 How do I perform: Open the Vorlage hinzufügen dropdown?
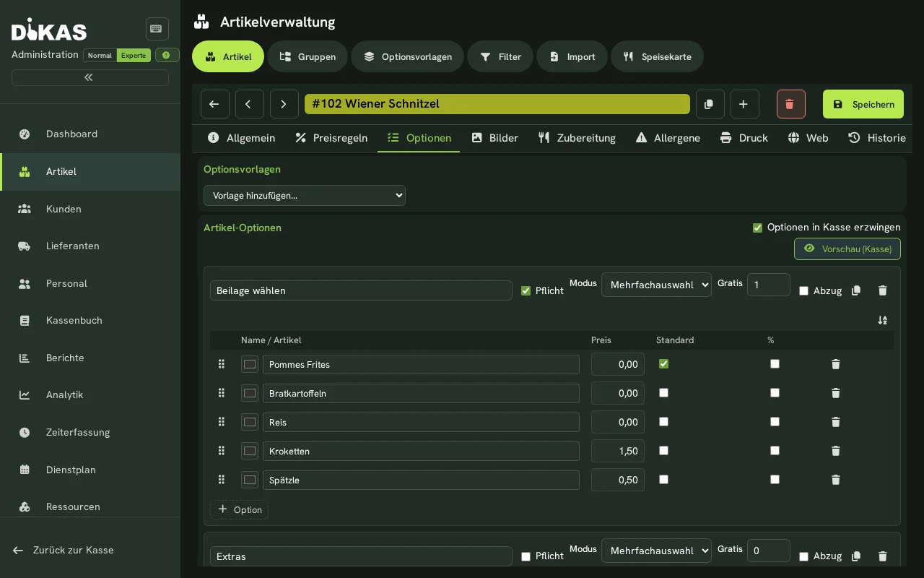coord(305,195)
